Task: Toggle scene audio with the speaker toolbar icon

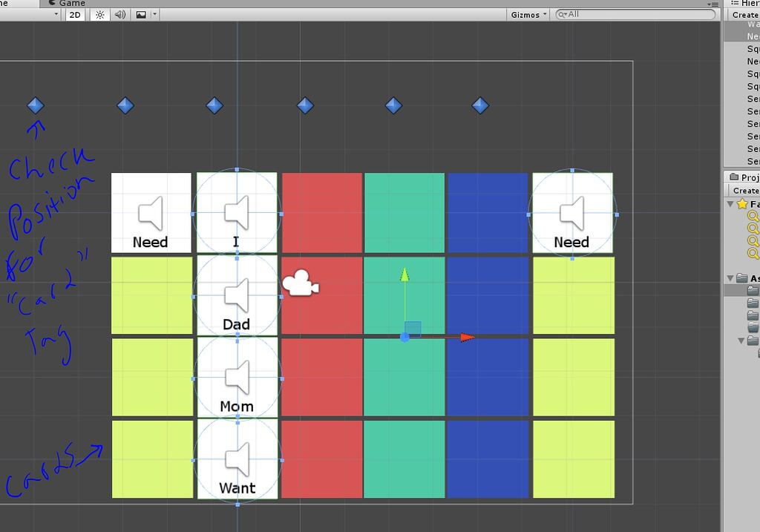Action: [119, 14]
